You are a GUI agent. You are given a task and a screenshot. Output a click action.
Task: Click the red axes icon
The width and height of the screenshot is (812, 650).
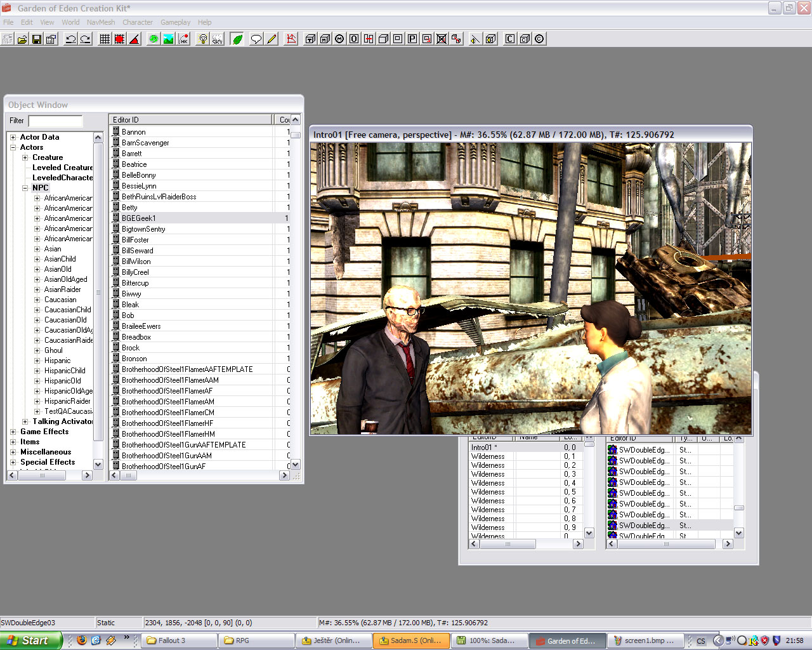pyautogui.click(x=291, y=39)
